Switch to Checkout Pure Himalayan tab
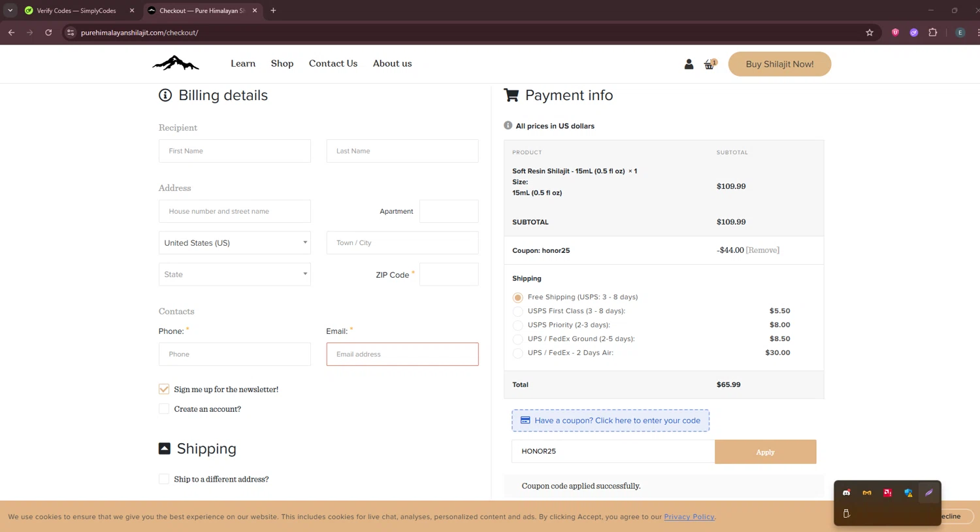This screenshot has height=532, width=980. pos(203,10)
